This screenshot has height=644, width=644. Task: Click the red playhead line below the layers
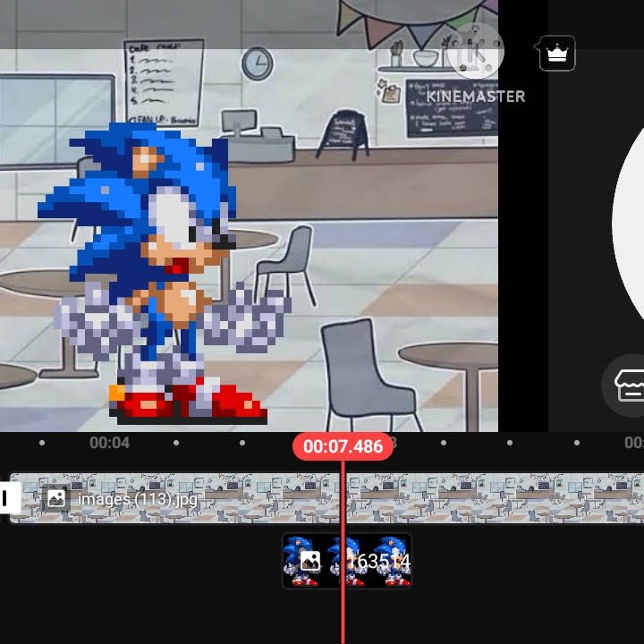coord(343,616)
